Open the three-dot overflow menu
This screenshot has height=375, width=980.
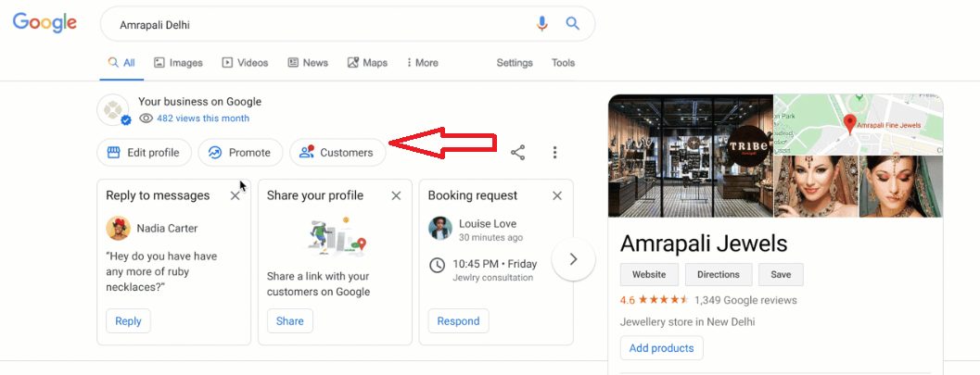554,152
